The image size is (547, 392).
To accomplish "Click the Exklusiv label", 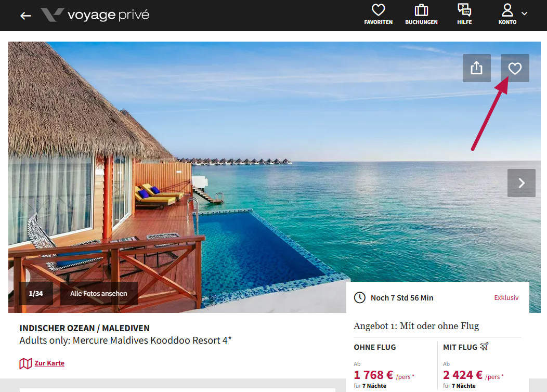I will pos(506,298).
